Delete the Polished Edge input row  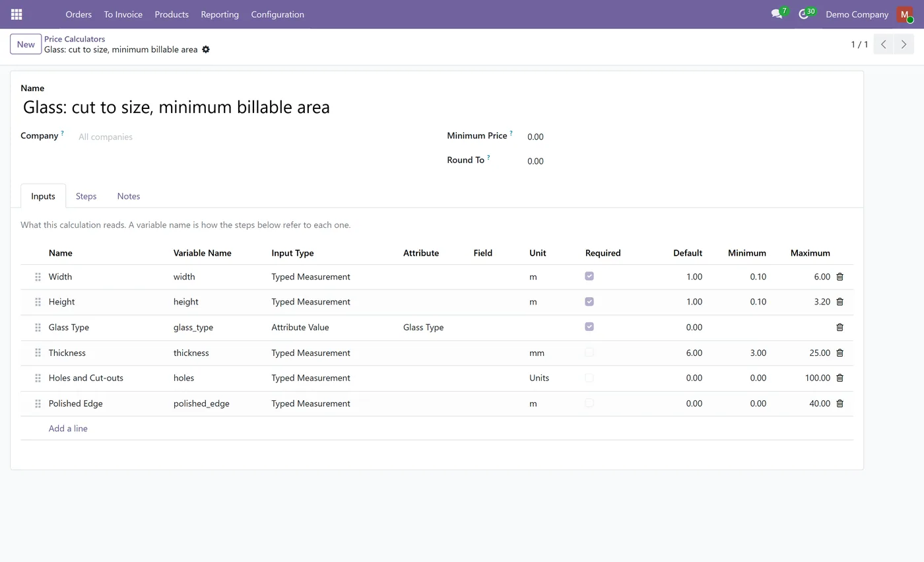(840, 404)
